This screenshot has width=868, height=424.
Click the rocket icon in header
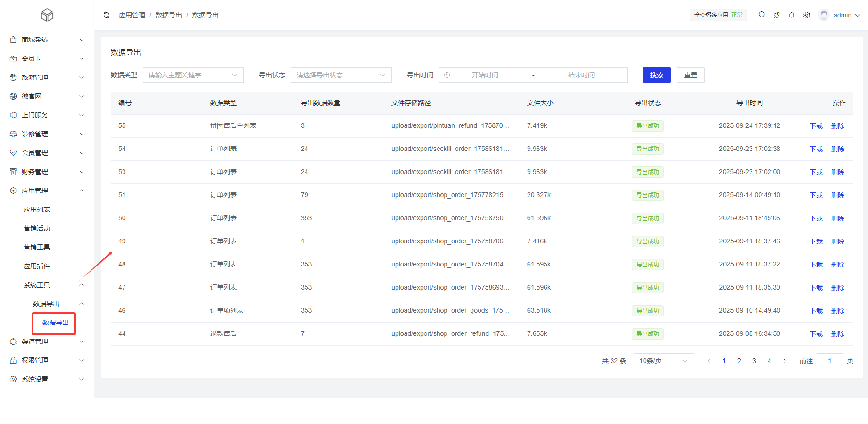[x=777, y=15]
